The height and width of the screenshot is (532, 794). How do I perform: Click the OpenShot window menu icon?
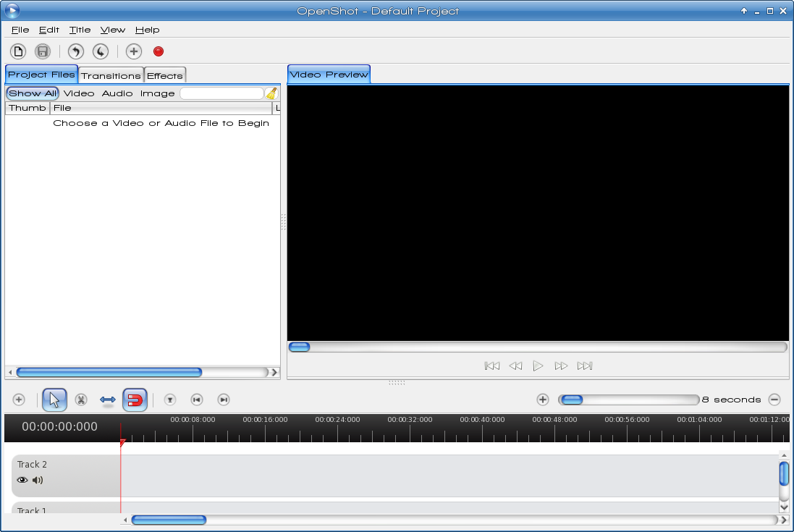tap(12, 11)
